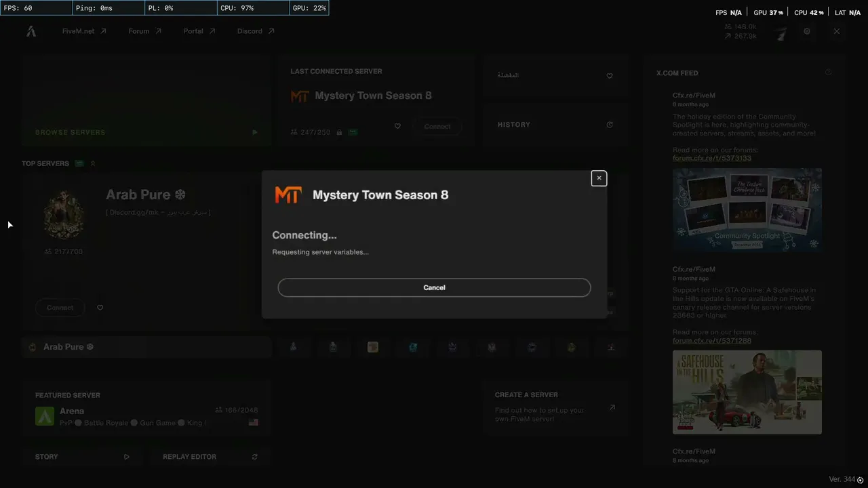Image resolution: width=868 pixels, height=488 pixels.
Task: Click Connect on the Last Connected Server card
Action: (437, 127)
